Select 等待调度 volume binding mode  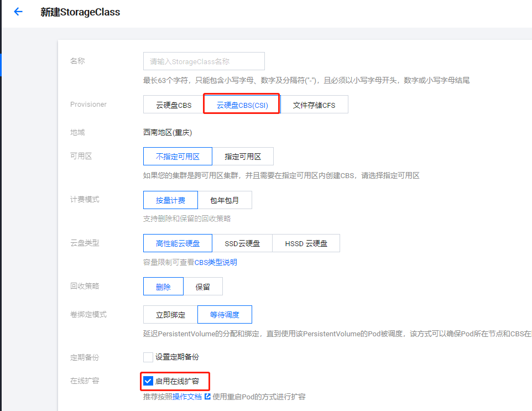tap(225, 315)
